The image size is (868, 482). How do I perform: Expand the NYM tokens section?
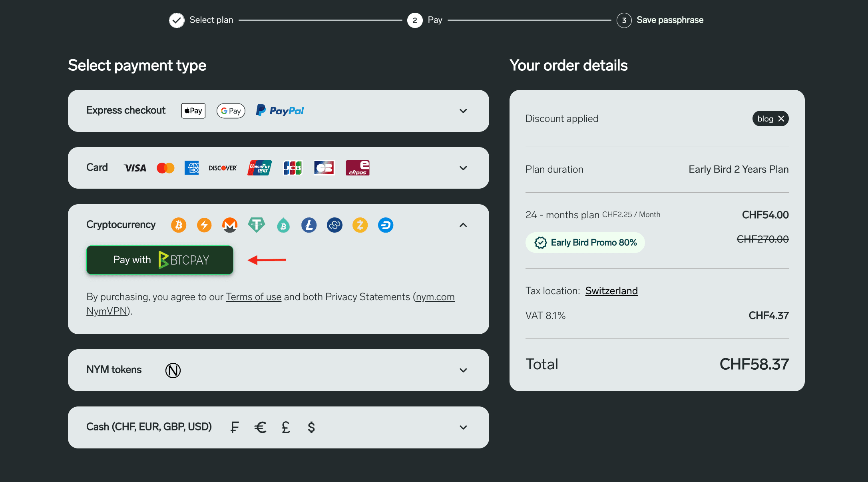pos(463,370)
